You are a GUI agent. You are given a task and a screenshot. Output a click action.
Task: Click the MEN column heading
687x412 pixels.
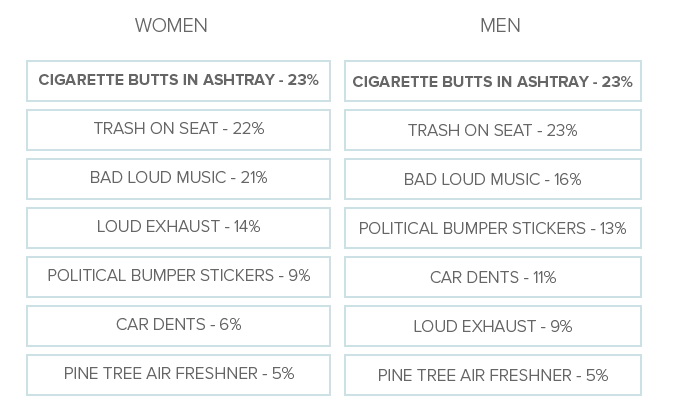500,26
